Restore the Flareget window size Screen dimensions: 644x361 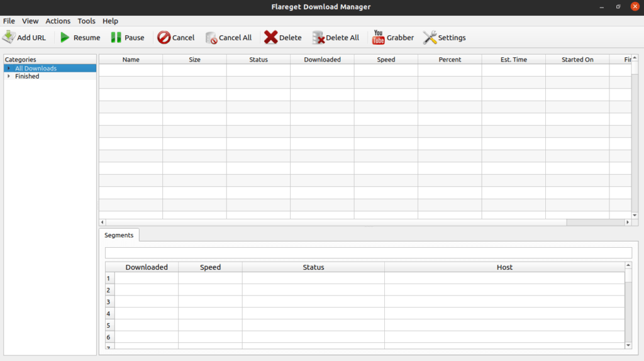coord(618,7)
